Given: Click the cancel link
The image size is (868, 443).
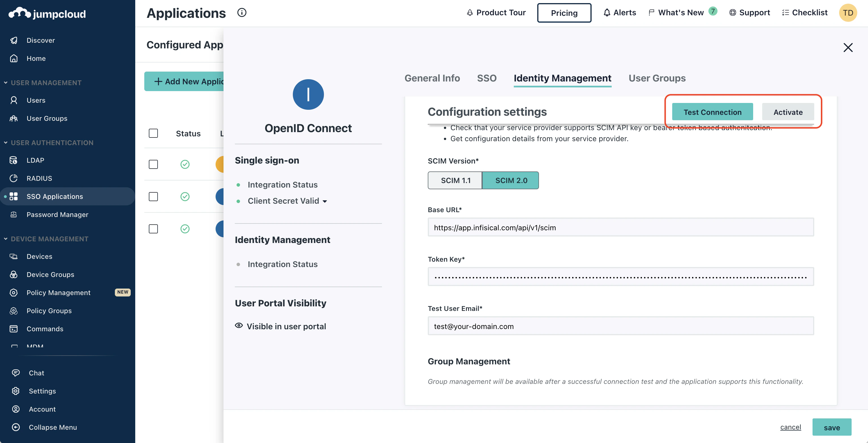Looking at the screenshot, I should (x=790, y=427).
